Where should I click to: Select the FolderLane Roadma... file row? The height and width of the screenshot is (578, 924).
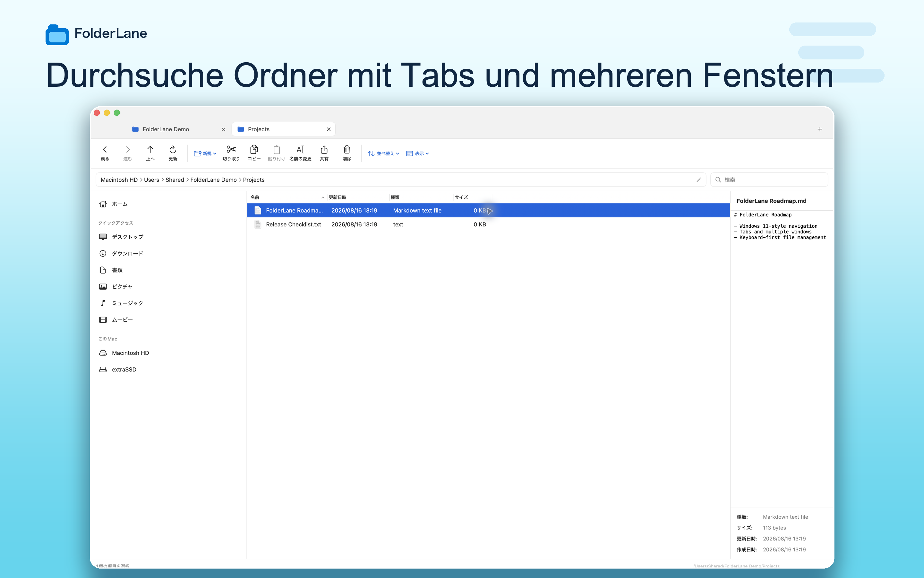click(488, 210)
